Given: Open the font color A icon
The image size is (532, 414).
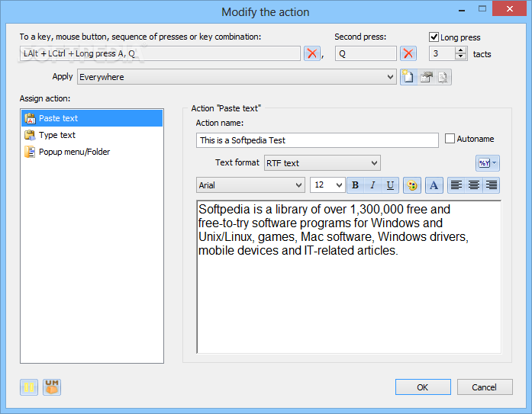Looking at the screenshot, I should pyautogui.click(x=434, y=185).
